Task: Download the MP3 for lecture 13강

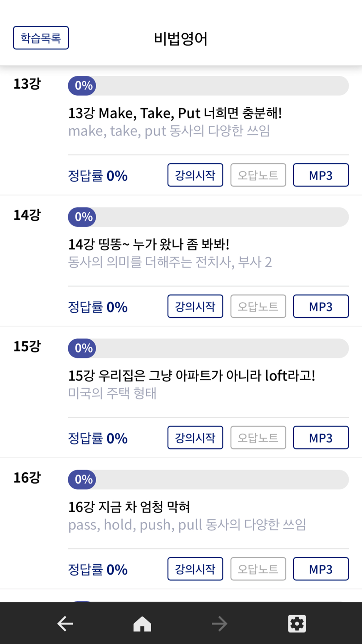Action: [x=321, y=175]
